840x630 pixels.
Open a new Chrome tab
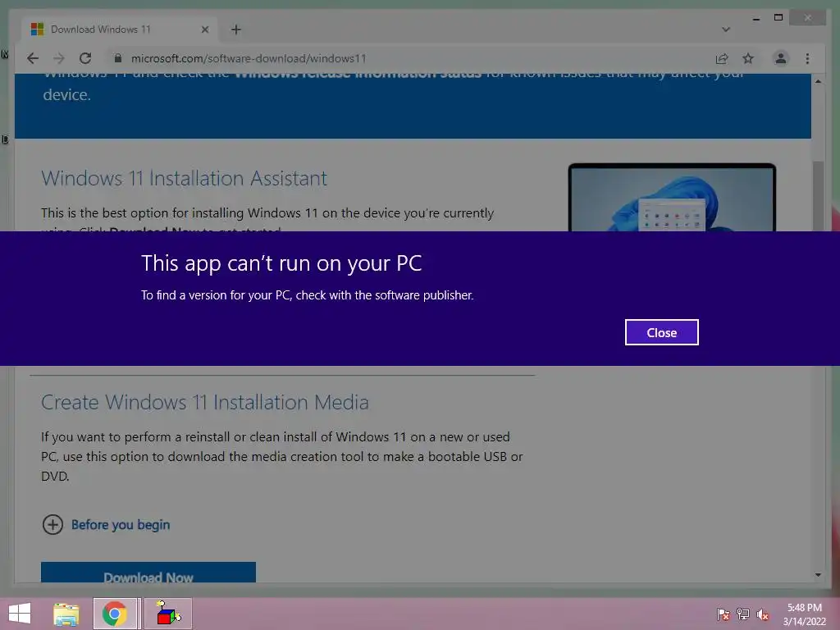pos(235,30)
